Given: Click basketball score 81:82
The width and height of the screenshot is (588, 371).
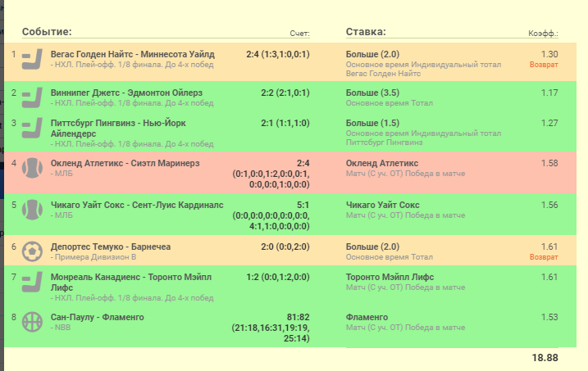Looking at the screenshot, I should (299, 317).
